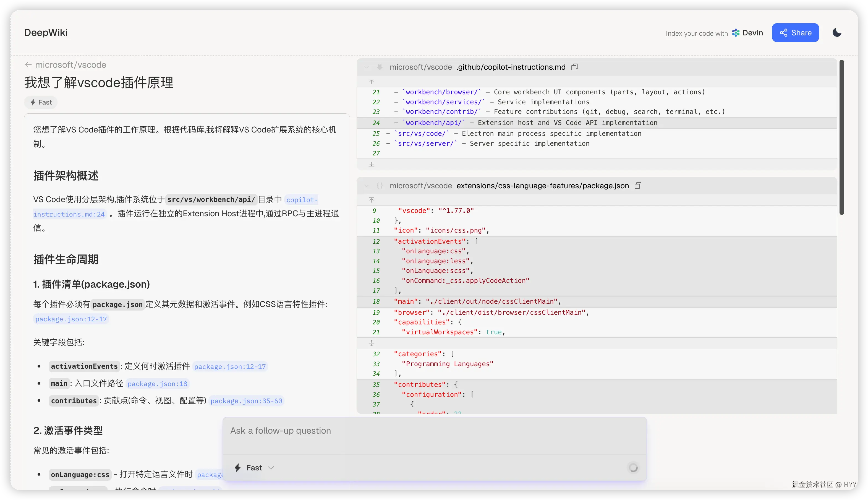Collapse the copilot-instructions.md code panel
Screen dimensions: 868x500
click(367, 67)
